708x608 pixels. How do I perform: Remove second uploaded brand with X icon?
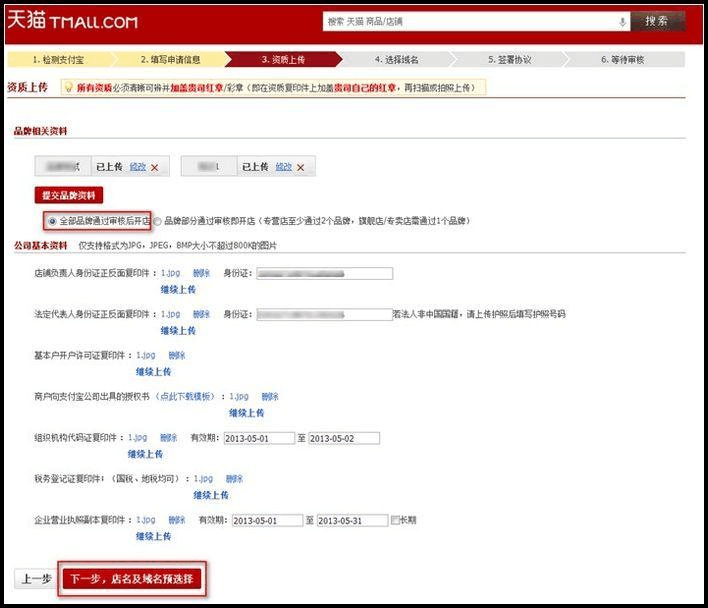click(299, 167)
